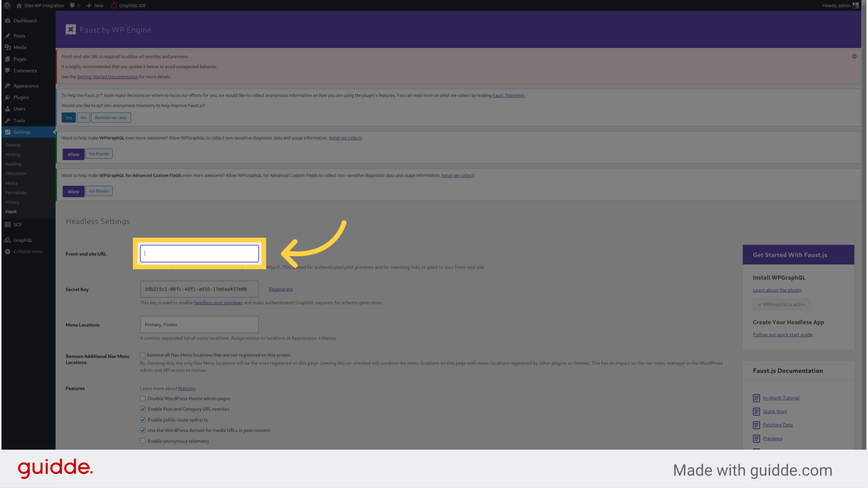Click No on the telemetry prompt
Screen dimensions: 868x488
pyautogui.click(x=83, y=118)
